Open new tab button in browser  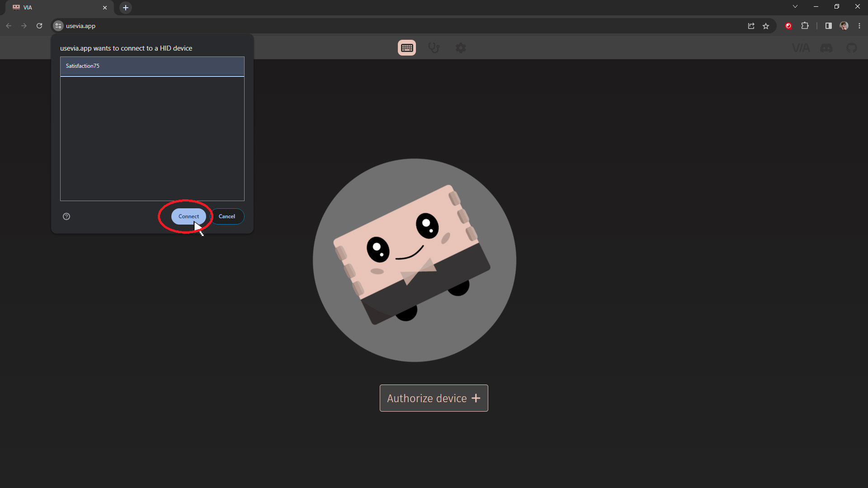pyautogui.click(x=125, y=7)
